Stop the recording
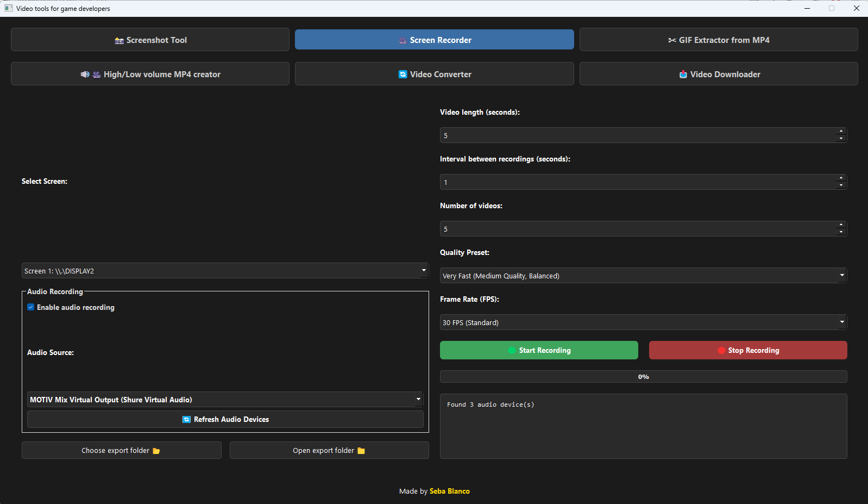The height and width of the screenshot is (504, 868). tap(748, 350)
